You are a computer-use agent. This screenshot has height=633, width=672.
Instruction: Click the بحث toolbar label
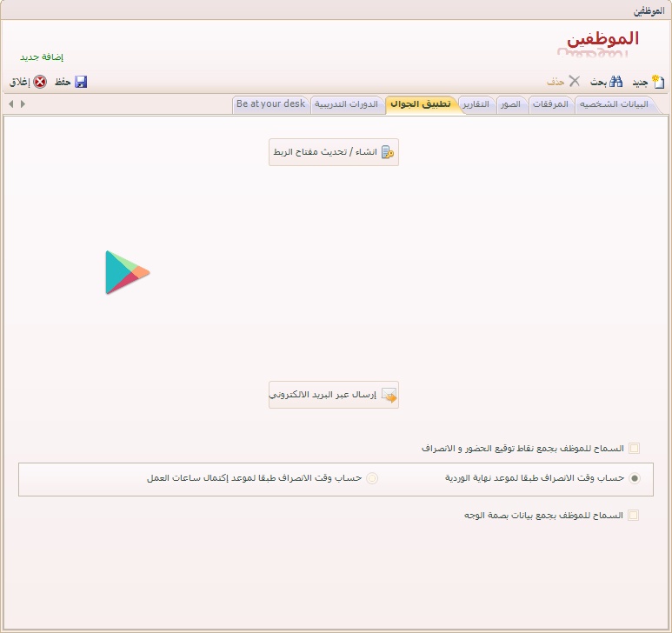pyautogui.click(x=598, y=82)
